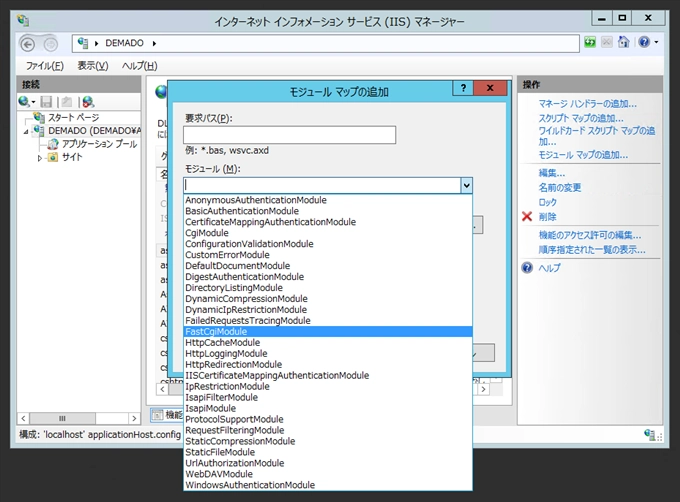Click the Module combo box text field
Image resolution: width=680 pixels, height=502 pixels.
click(322, 186)
